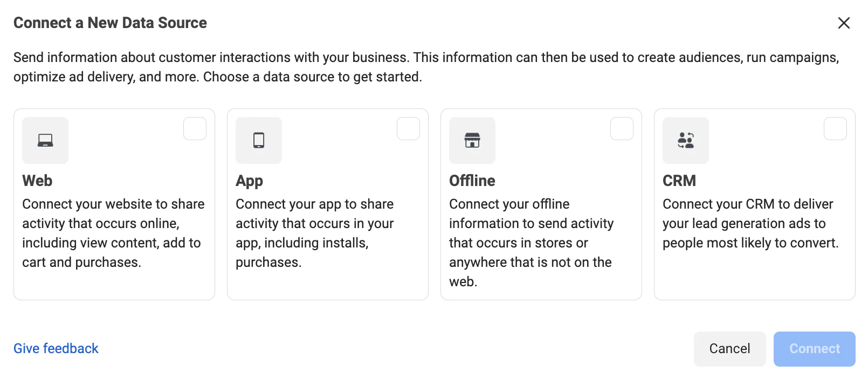Tick the Web data source checkbox
This screenshot has width=868, height=372.
coord(195,129)
